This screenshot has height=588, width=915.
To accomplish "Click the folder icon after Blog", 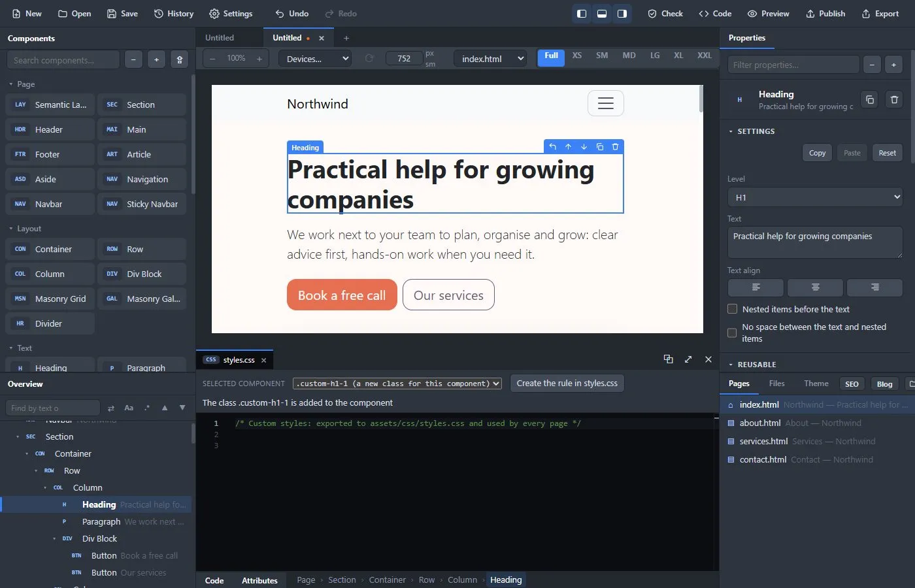I will point(911,384).
